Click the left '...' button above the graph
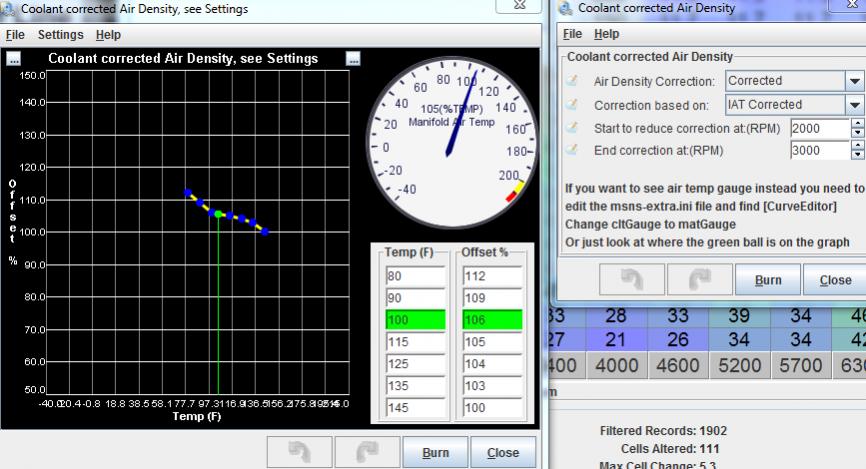The height and width of the screenshot is (469, 866). point(13,59)
